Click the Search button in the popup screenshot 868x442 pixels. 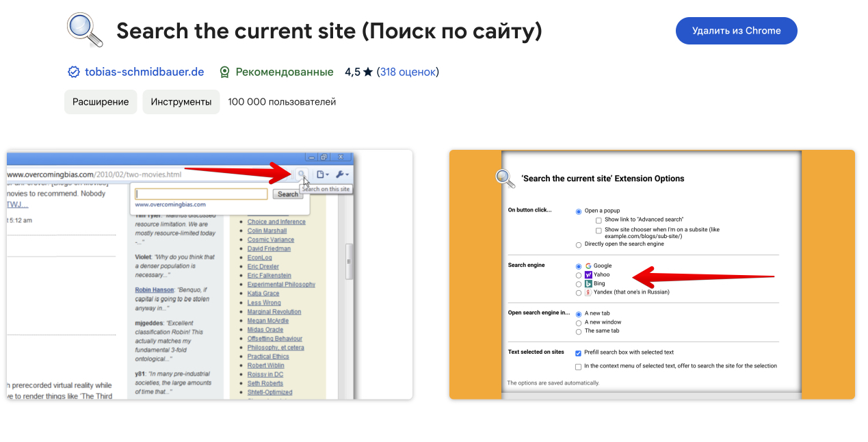288,194
